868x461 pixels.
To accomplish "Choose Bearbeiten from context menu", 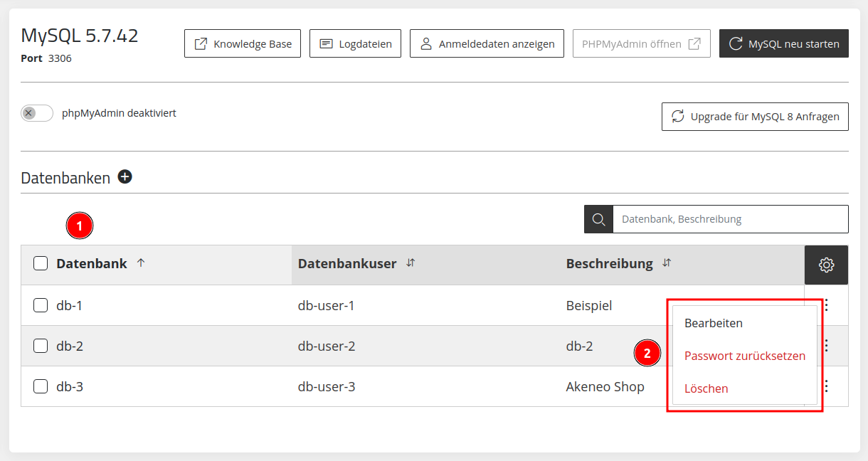I will pyautogui.click(x=714, y=323).
